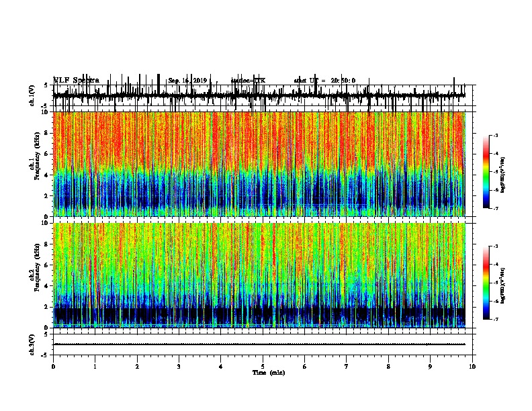
Task: Click the '5' volt tick on ch.1(V) axis
Action: click(46, 85)
